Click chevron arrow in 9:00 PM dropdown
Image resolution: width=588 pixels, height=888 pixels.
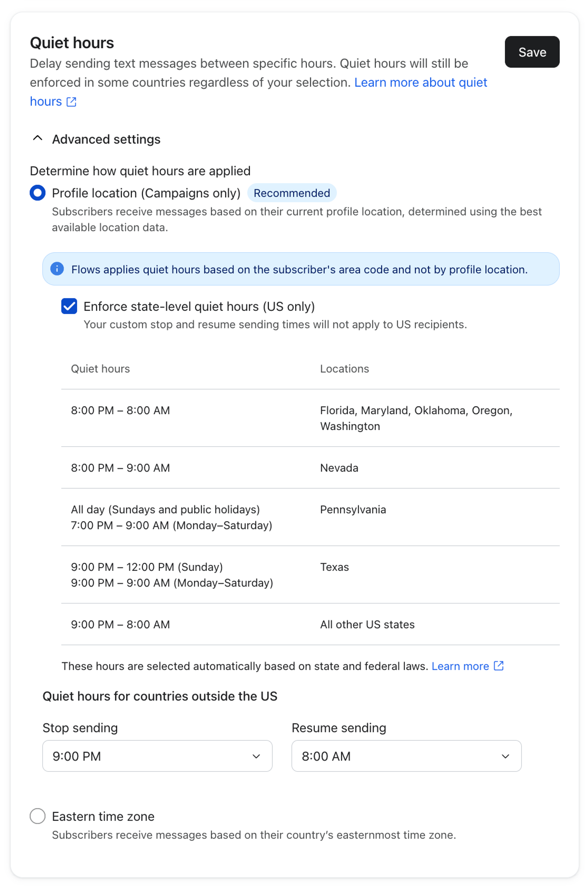256,756
